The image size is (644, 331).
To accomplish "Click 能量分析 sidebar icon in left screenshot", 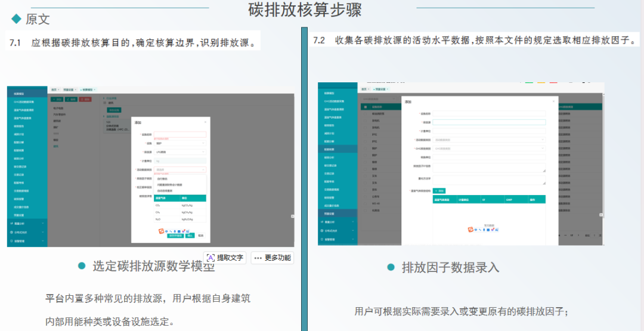I will tap(11, 224).
